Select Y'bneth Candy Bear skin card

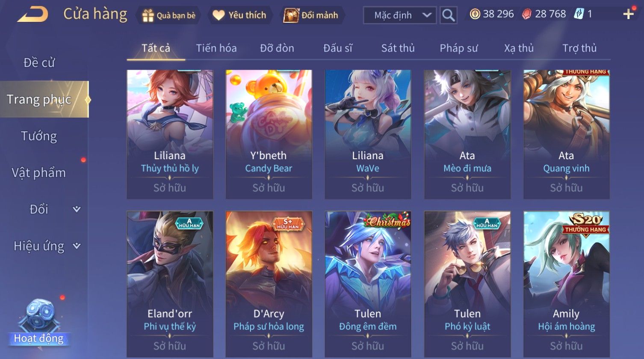coord(269,134)
